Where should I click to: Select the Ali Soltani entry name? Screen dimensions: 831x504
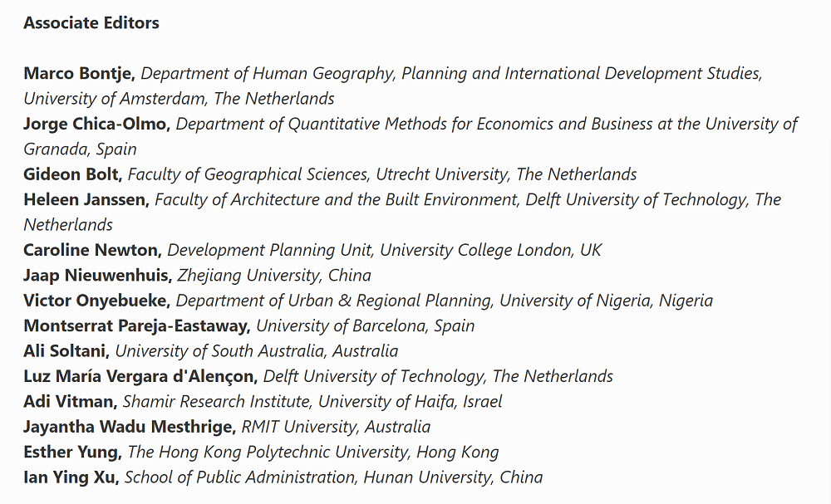pos(66,351)
